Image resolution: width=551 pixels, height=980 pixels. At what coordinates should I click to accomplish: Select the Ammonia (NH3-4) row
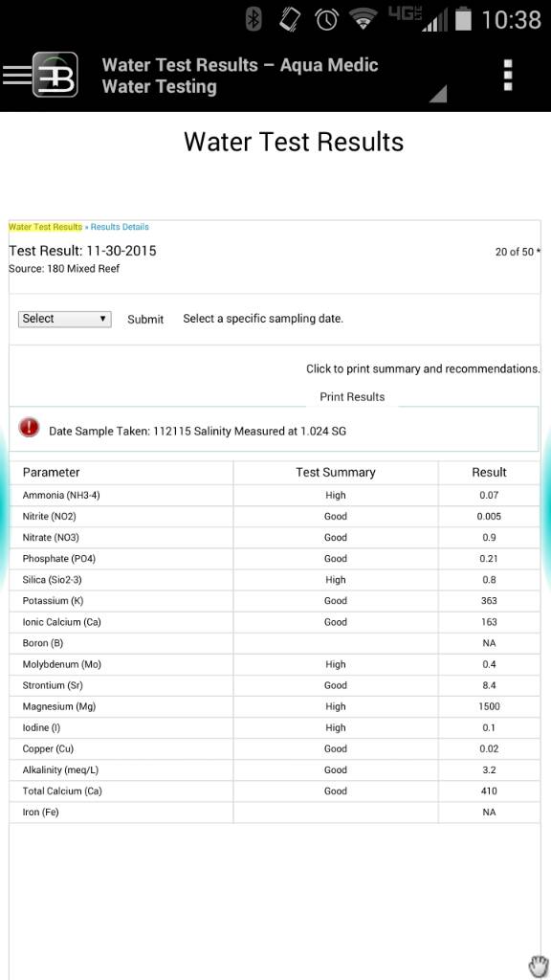(x=275, y=495)
